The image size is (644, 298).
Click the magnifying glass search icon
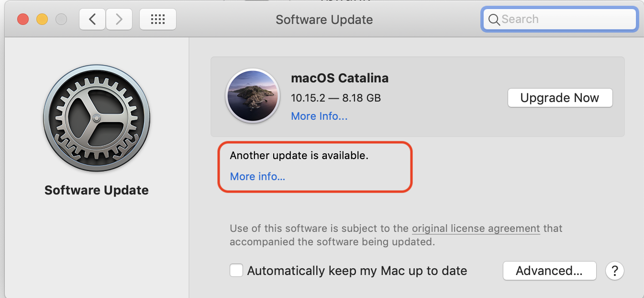(493, 20)
